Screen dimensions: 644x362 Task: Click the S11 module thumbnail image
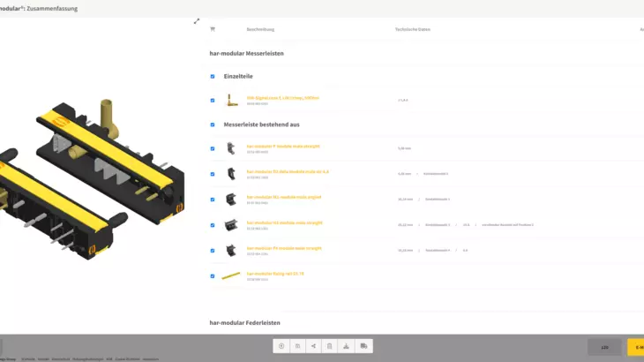tap(231, 200)
